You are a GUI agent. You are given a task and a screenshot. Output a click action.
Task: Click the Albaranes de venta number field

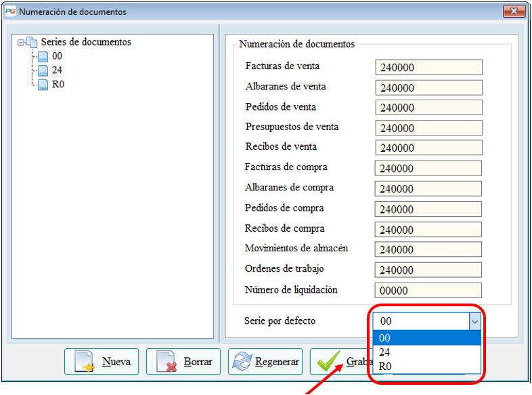point(428,87)
